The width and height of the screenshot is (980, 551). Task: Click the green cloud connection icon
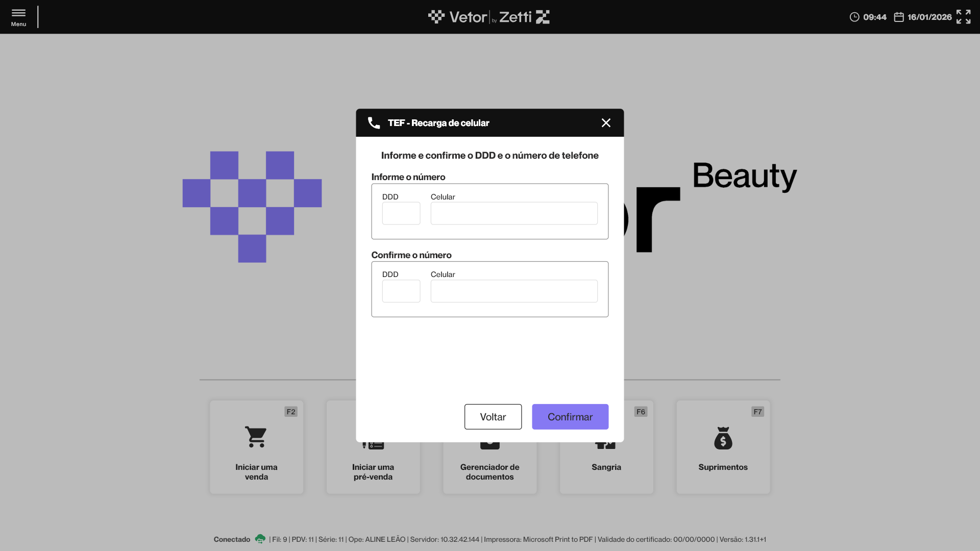(x=260, y=539)
